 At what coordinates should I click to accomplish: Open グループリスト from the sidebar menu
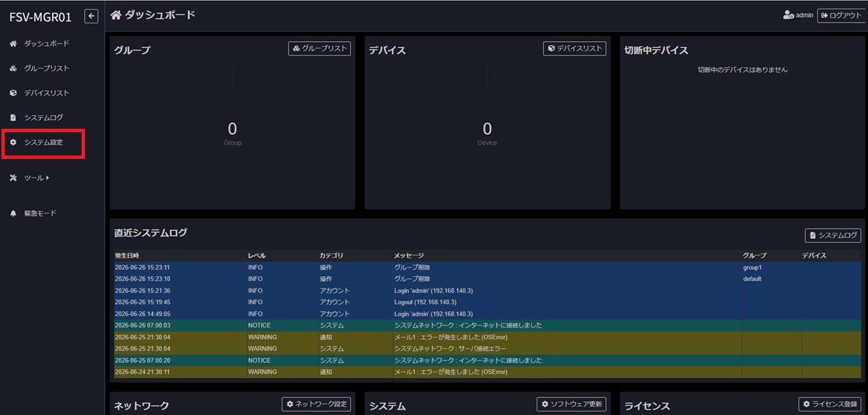[x=47, y=68]
